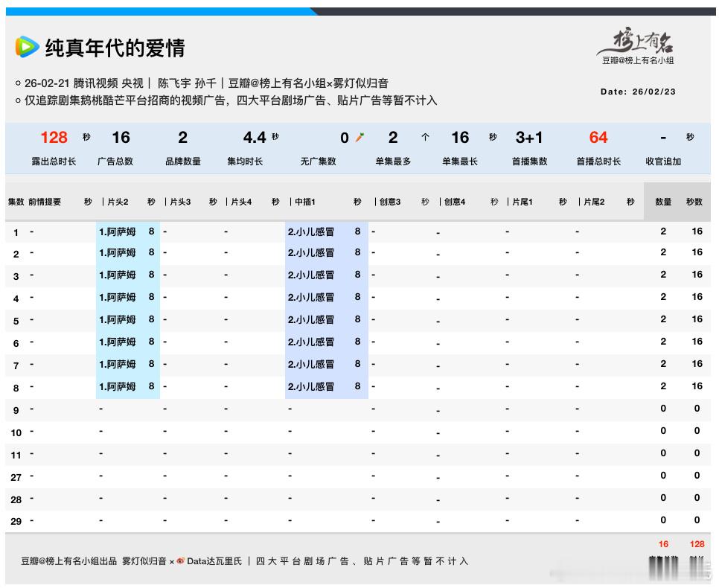719x588 pixels.
Task: Click the 榜上有名 calligraphy logo
Action: click(x=636, y=41)
